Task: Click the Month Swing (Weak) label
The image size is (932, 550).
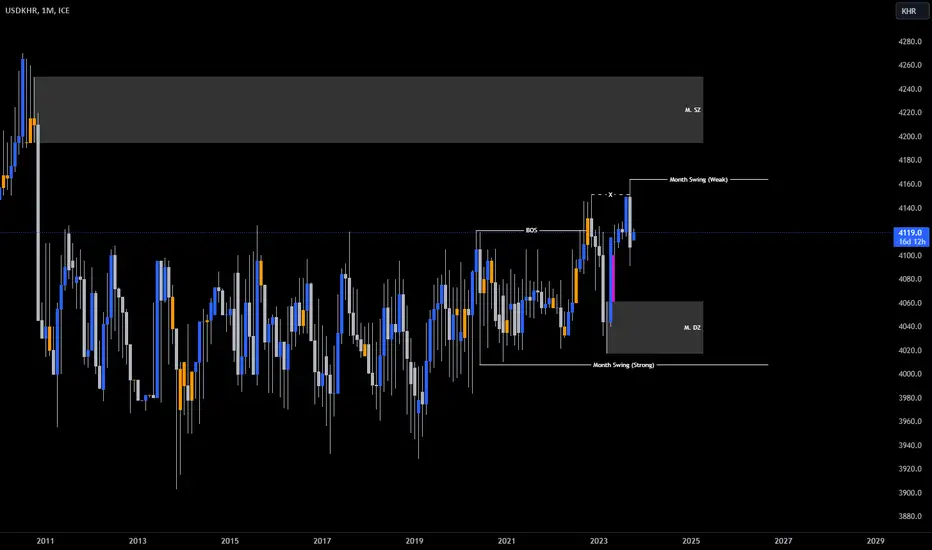Action: 698,180
